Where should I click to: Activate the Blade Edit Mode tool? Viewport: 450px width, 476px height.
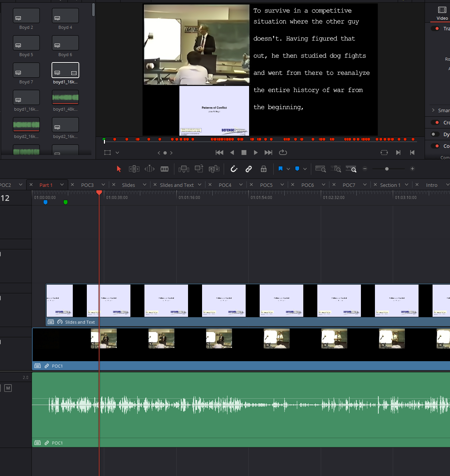pyautogui.click(x=165, y=169)
